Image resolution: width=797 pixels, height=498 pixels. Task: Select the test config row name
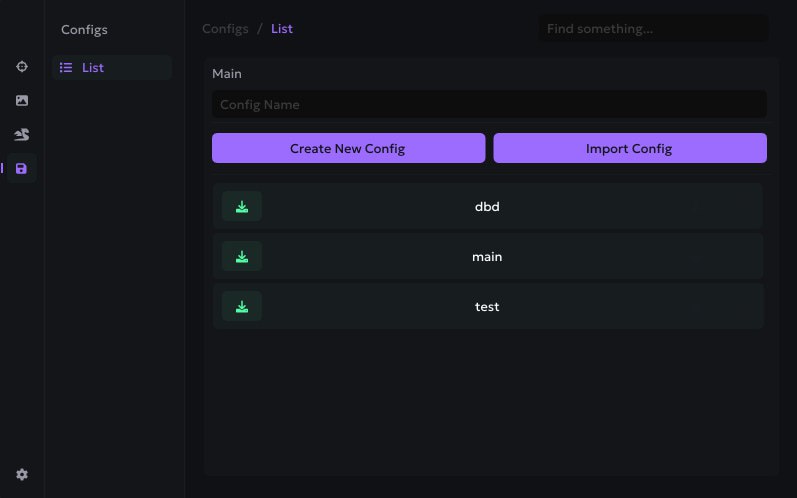[487, 307]
